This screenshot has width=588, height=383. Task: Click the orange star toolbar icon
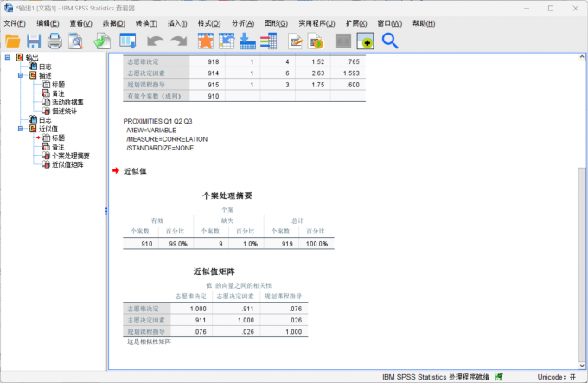205,41
